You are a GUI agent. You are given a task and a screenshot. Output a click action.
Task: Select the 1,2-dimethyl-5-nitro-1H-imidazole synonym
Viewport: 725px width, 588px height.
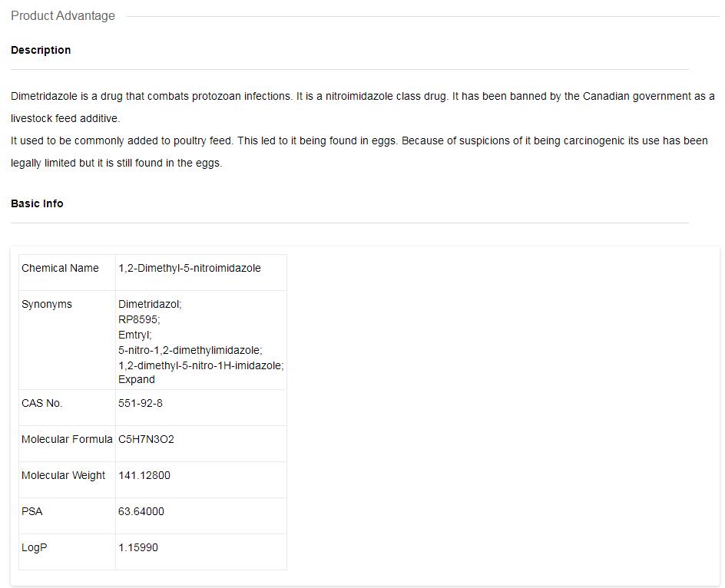tap(200, 365)
